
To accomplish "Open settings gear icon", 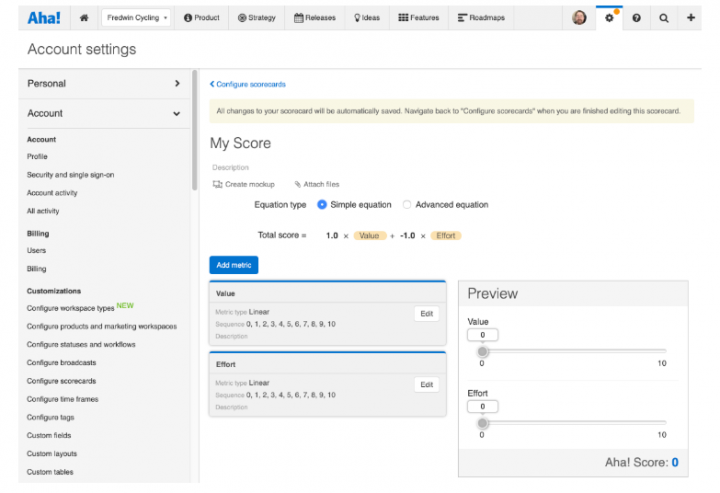I will (x=609, y=18).
